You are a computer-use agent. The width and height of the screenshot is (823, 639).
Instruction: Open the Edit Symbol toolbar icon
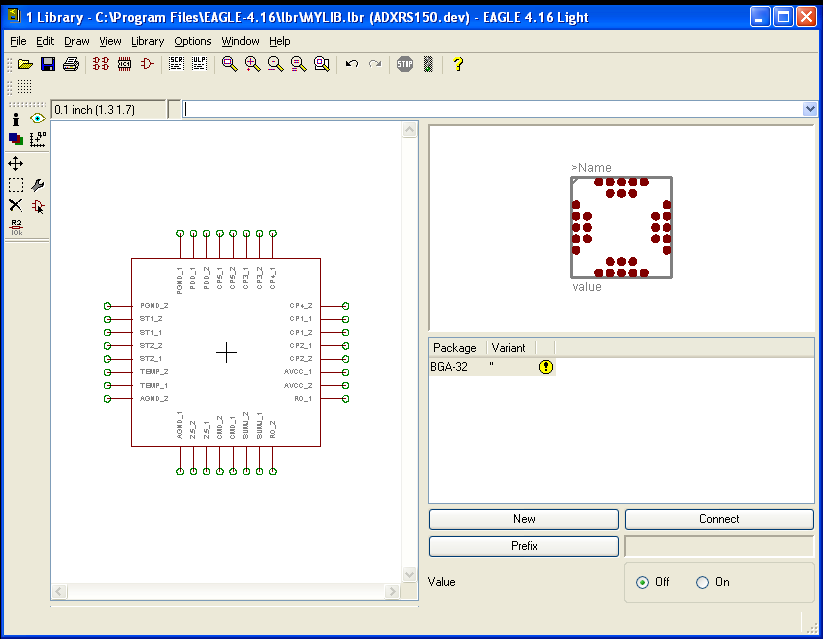146,63
